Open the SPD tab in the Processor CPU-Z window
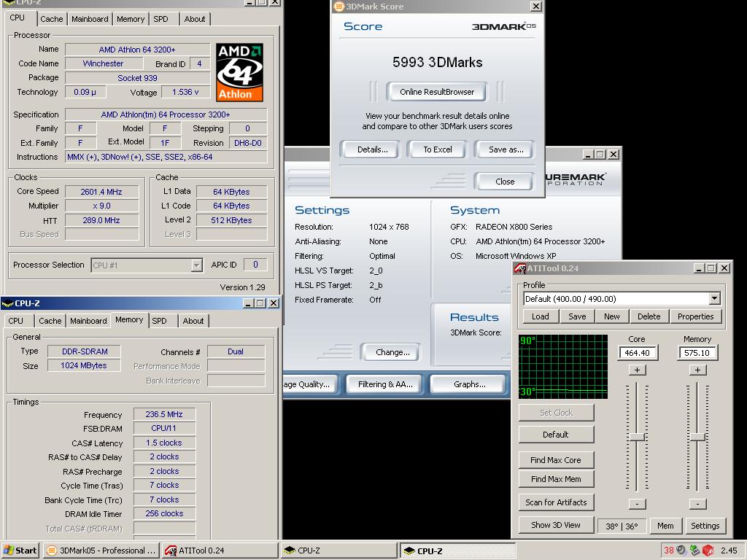 pos(160,19)
